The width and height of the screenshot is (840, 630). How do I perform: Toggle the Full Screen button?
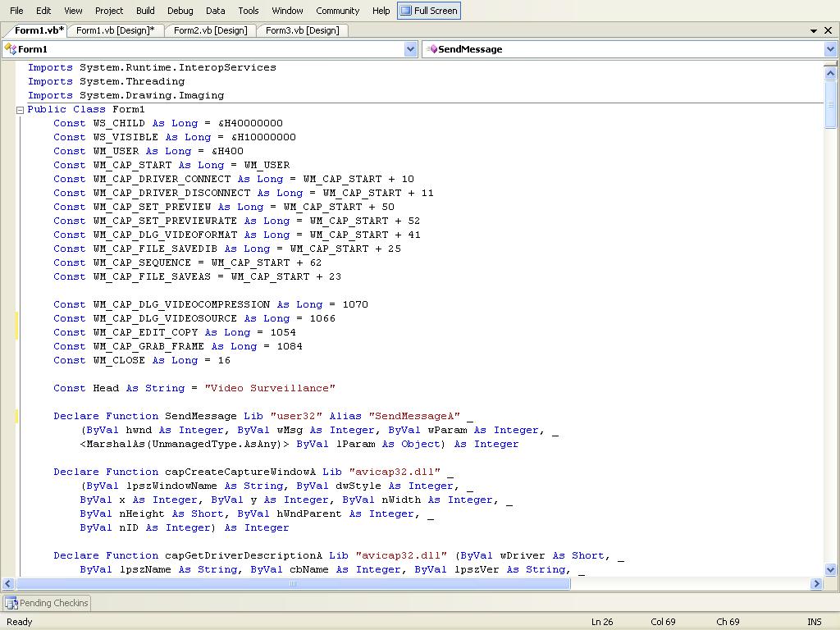pyautogui.click(x=428, y=10)
